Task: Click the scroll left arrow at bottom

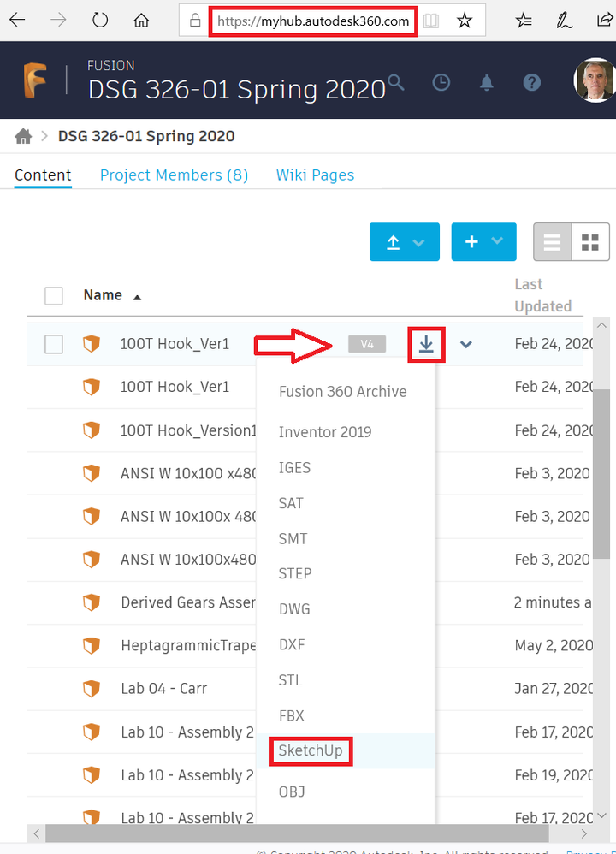Action: (37, 833)
